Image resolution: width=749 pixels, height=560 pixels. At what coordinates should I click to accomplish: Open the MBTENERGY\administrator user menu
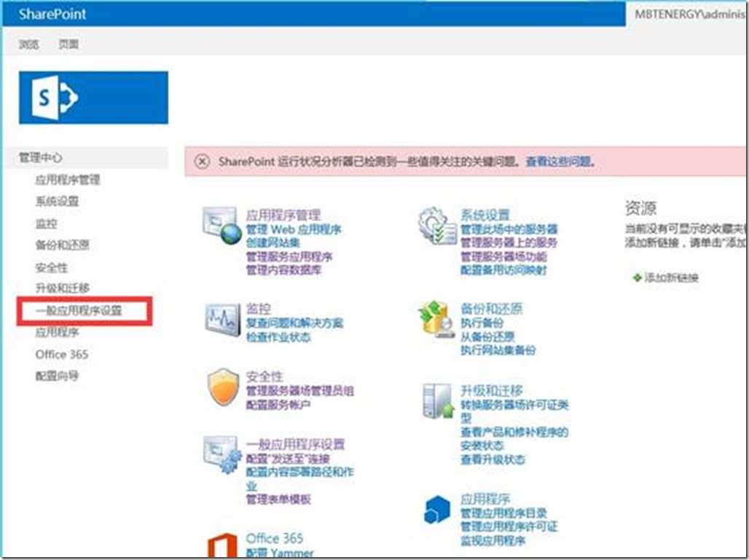click(x=689, y=15)
